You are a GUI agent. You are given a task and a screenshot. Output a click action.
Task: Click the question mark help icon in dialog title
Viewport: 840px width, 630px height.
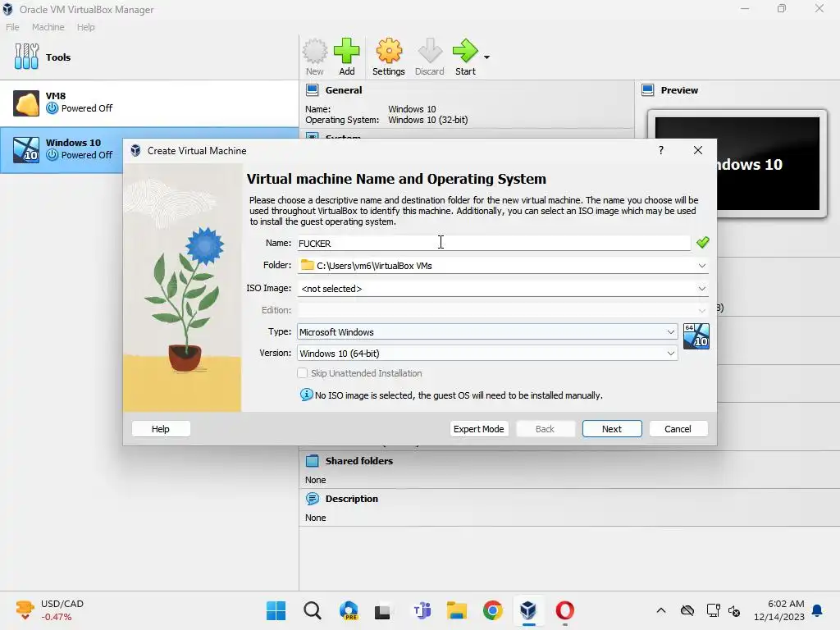coord(661,151)
